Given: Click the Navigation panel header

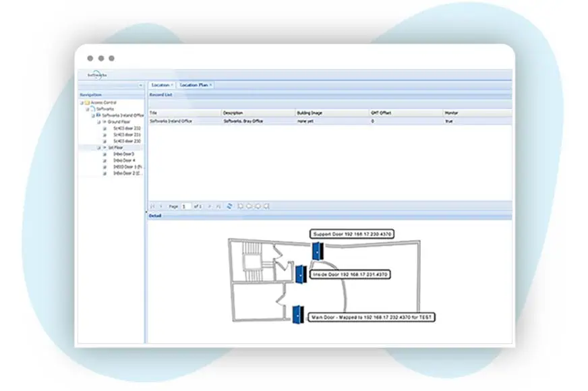Looking at the screenshot, I should [111, 95].
